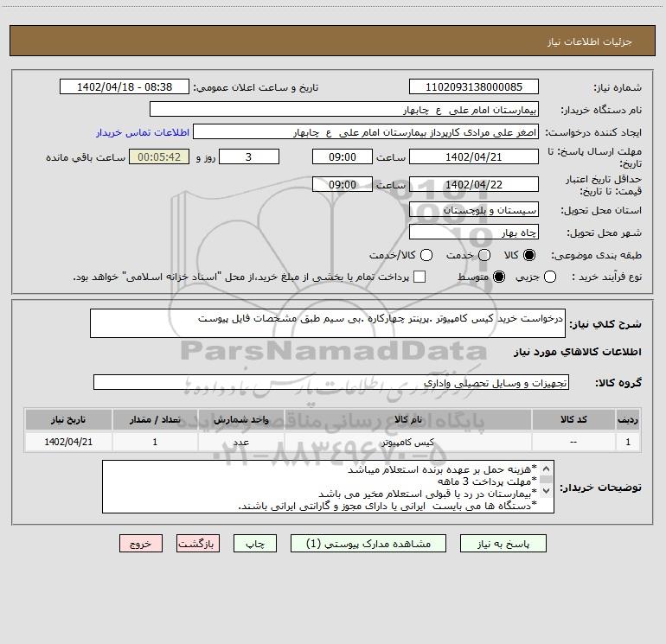This screenshot has height=644, width=666.
Task: Click the چاپ print button
Action: click(x=255, y=544)
